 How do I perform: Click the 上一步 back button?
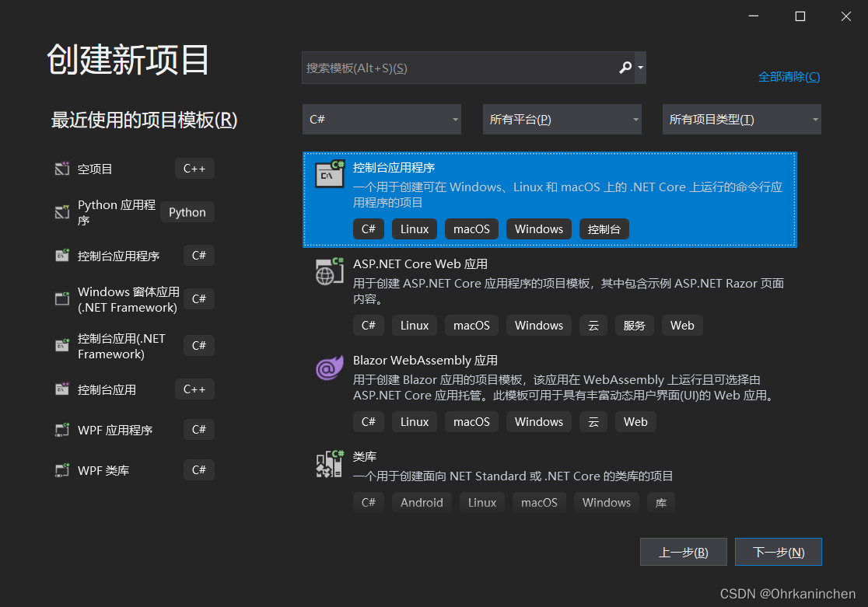[x=683, y=552]
